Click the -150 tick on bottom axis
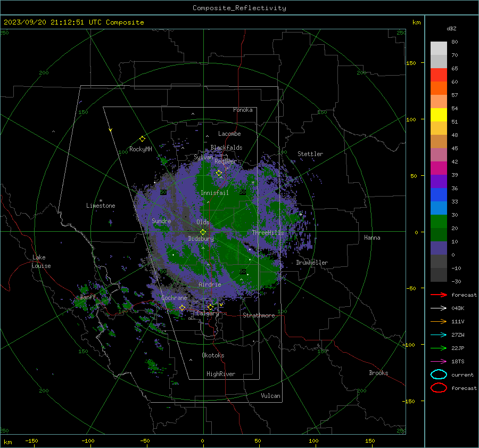Screen dimensions: 479x448 (x=31, y=441)
